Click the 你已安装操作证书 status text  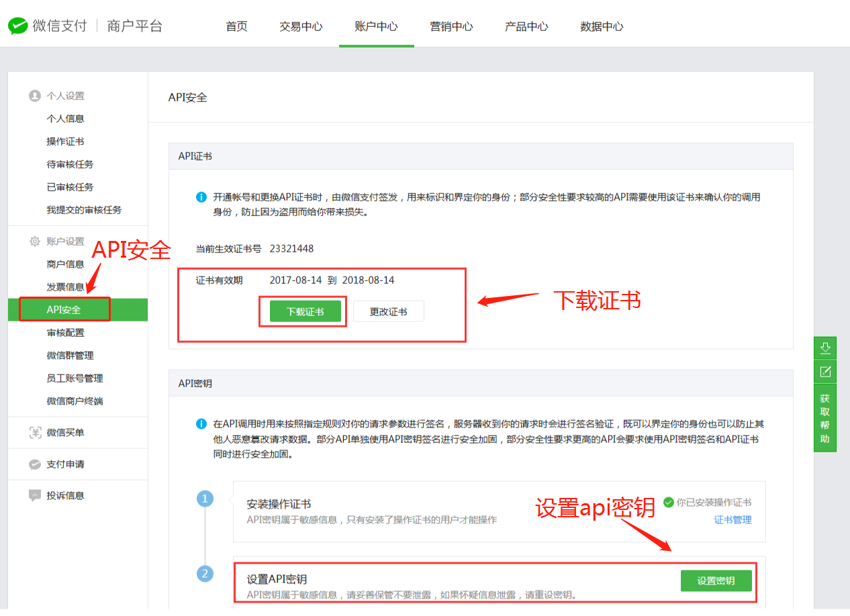(714, 503)
